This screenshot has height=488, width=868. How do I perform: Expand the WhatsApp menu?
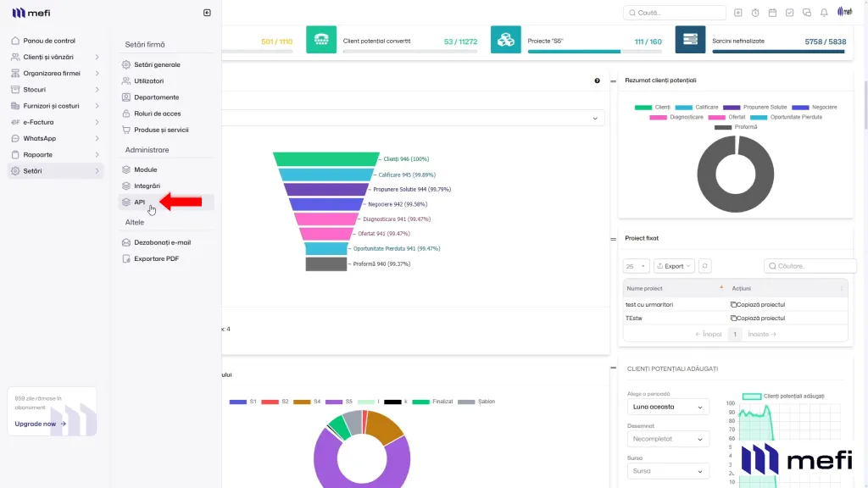tap(55, 138)
